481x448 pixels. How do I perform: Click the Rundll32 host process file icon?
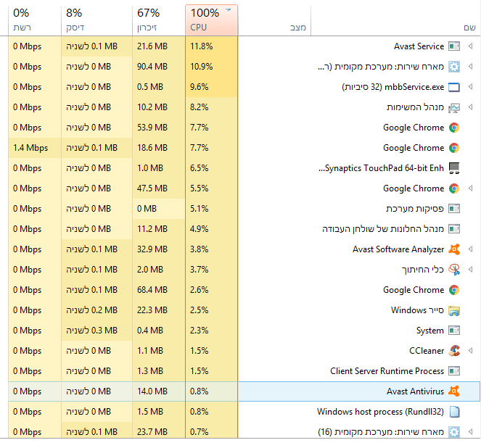point(454,412)
